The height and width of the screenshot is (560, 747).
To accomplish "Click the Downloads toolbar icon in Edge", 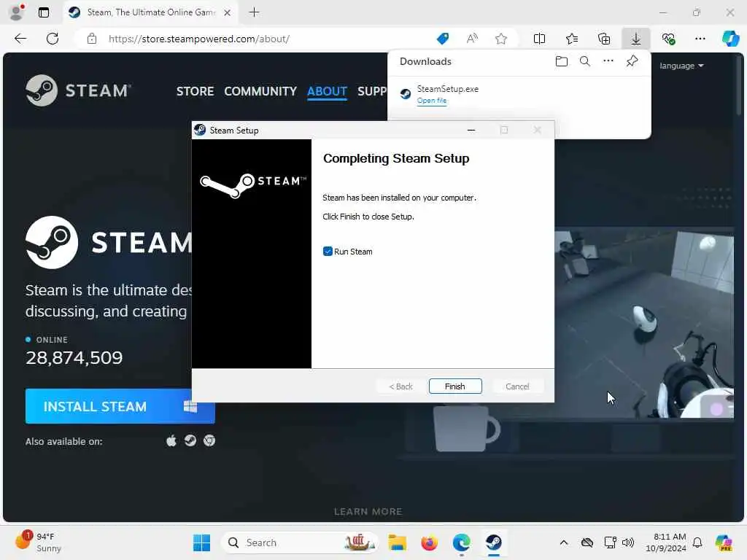I will click(635, 39).
